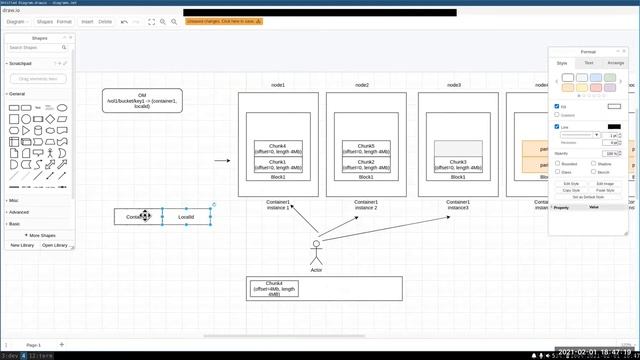Click Paste Style button

(605, 190)
